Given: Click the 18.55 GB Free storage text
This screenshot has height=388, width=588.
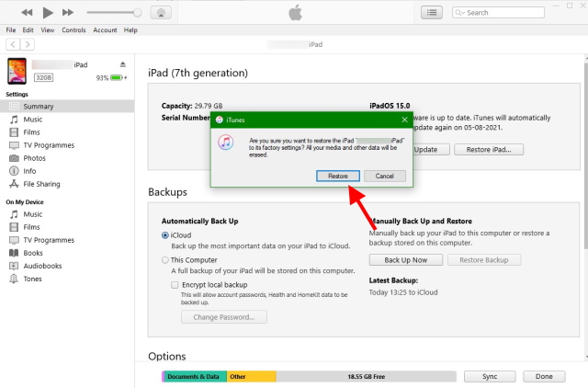Looking at the screenshot, I should (x=366, y=376).
